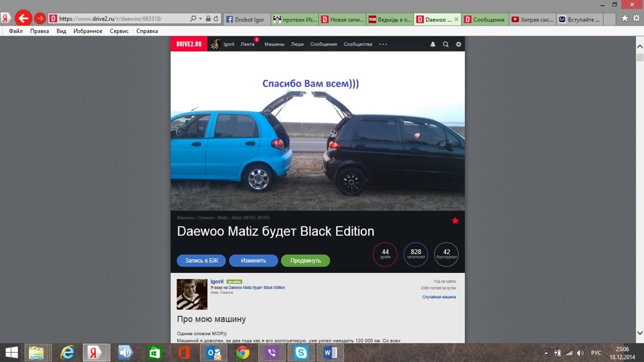This screenshot has height=362, width=644.
Task: Click the 44 драйв counter circle
Action: [385, 255]
